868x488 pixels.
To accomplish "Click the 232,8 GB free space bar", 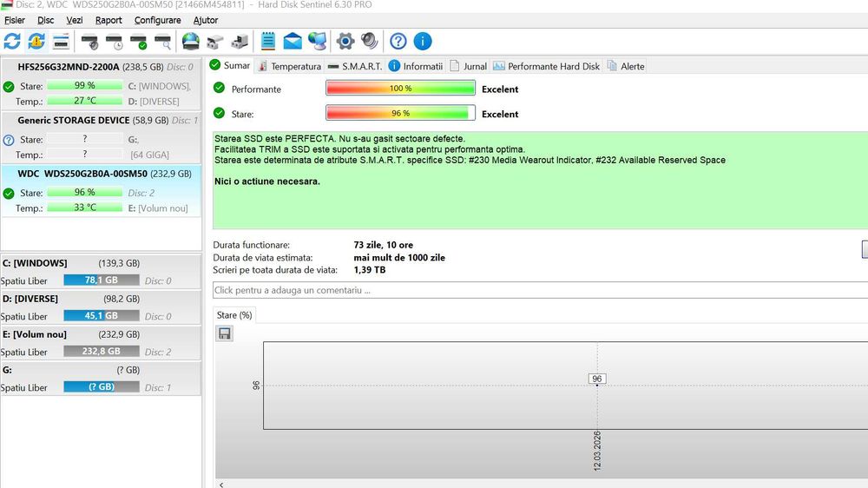I will tap(102, 351).
